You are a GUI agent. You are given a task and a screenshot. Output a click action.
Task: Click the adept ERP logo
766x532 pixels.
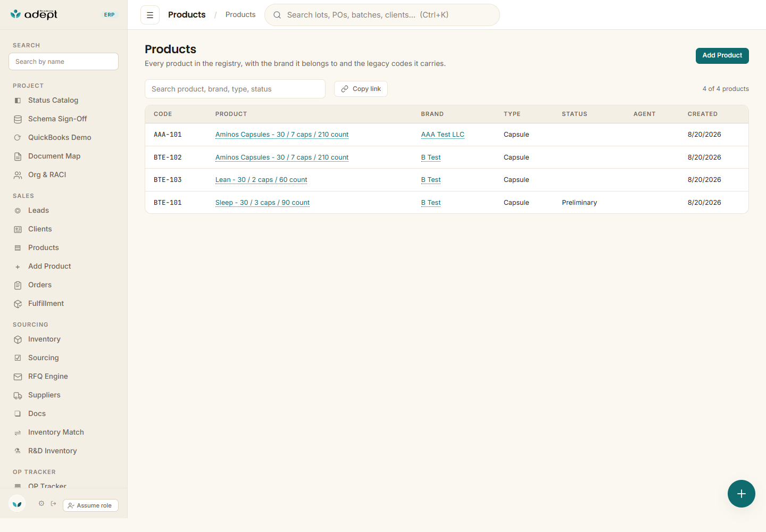tap(34, 14)
